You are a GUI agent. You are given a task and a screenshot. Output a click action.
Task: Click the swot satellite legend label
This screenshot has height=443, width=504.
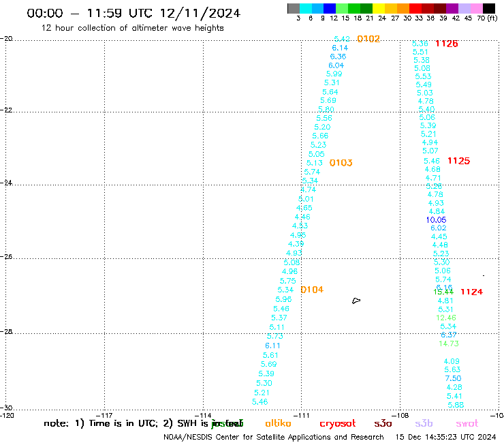(467, 423)
